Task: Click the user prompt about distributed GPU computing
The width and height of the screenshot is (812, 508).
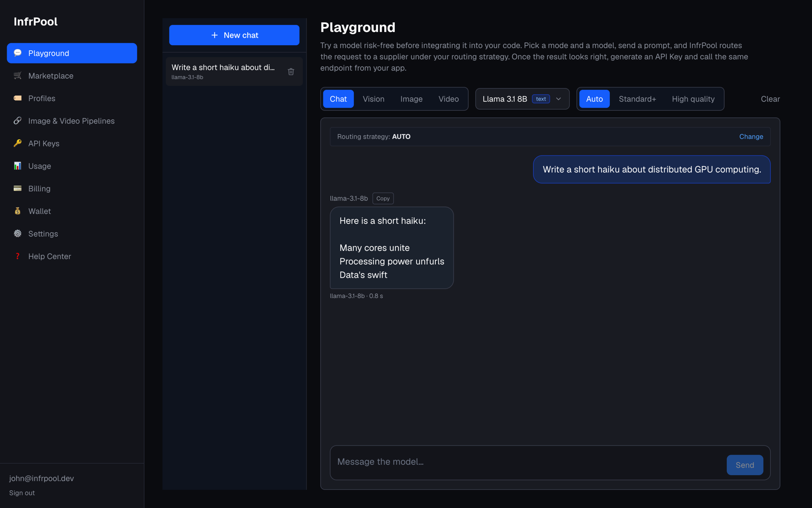Action: tap(652, 170)
